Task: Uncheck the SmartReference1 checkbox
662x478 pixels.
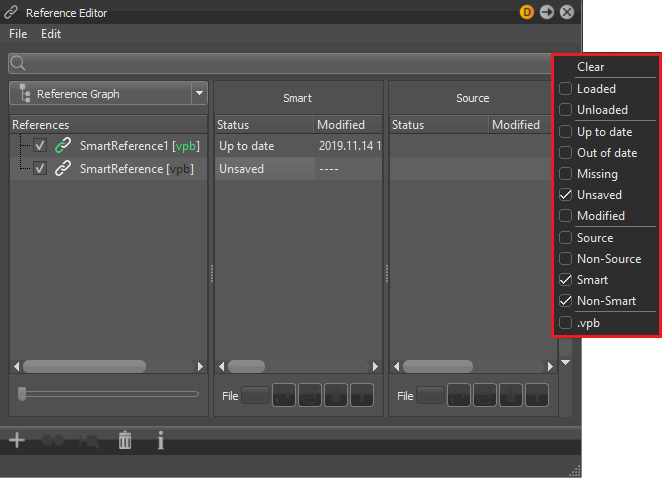Action: click(x=40, y=146)
